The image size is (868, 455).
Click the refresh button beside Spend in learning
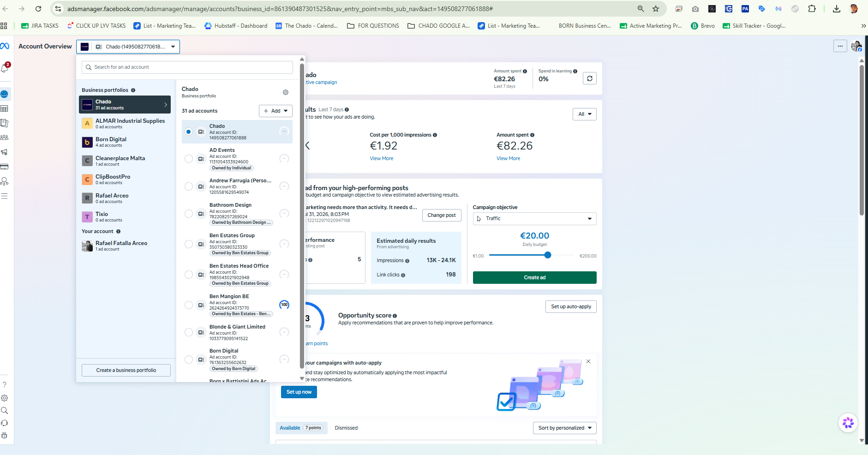pyautogui.click(x=589, y=78)
